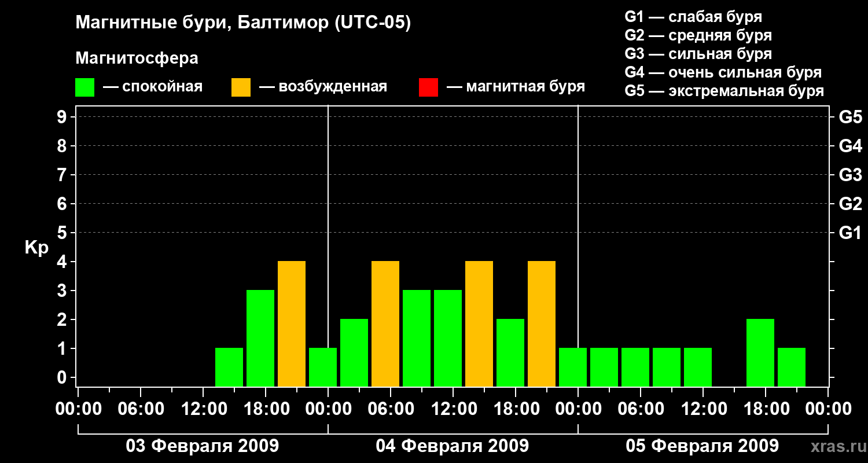This screenshot has height=463, width=868.
Task: Click the only orange bar on 03 Февраля
Action: click(292, 324)
